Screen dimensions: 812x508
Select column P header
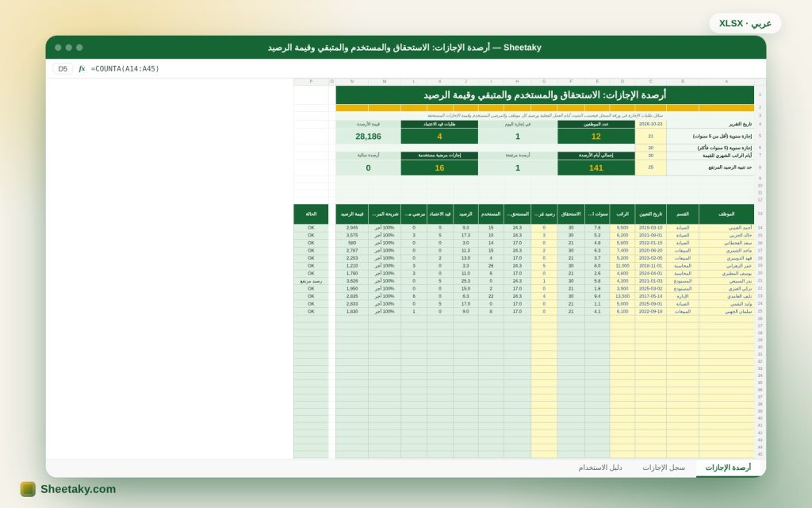311,82
